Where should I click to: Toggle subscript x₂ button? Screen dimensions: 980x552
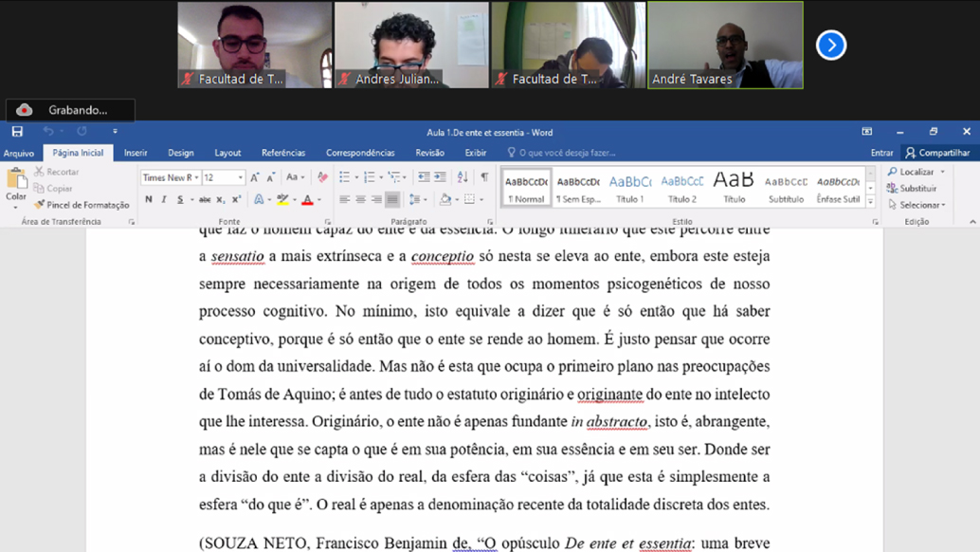(x=221, y=199)
